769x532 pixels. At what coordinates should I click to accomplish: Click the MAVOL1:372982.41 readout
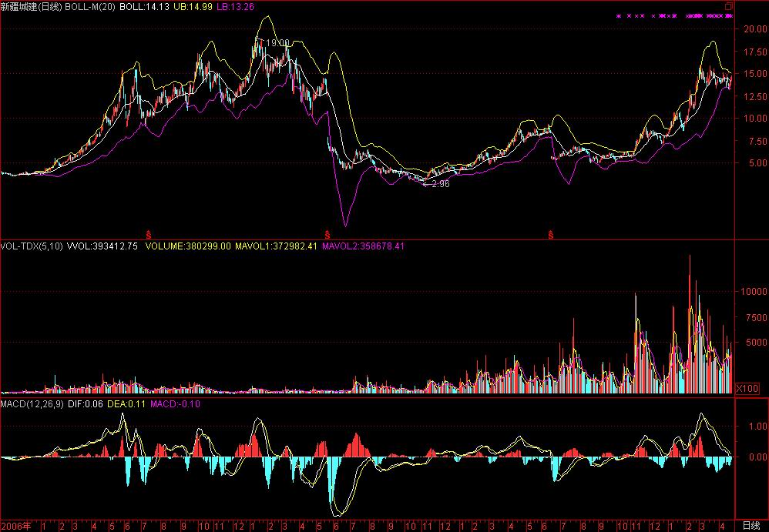276,246
